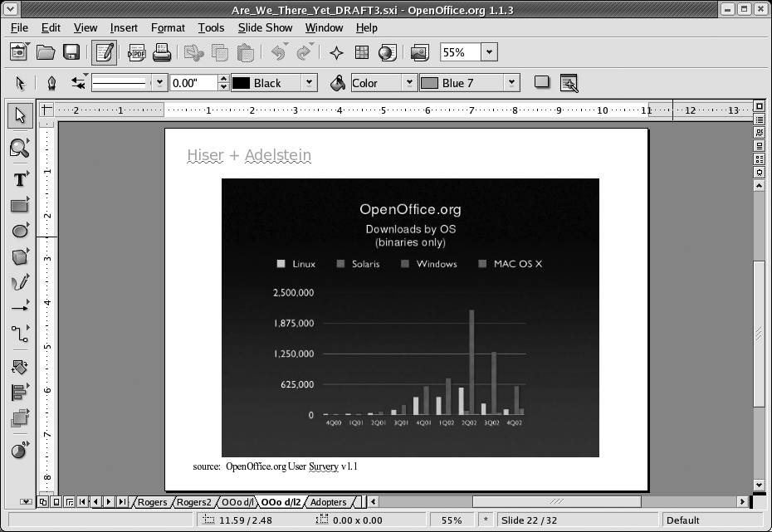Open the Blue 7 fill color dropdown
Viewport: 772px width, 532px height.
tap(511, 83)
